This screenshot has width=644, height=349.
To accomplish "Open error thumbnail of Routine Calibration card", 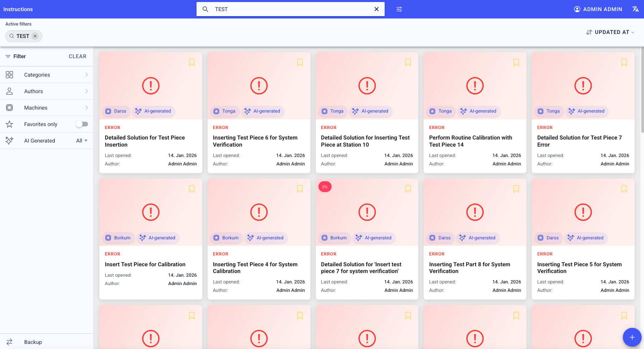I will (x=475, y=86).
